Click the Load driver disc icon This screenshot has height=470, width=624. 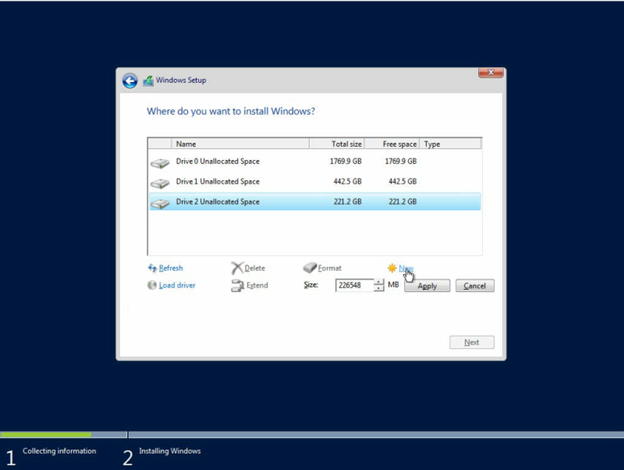click(x=152, y=285)
